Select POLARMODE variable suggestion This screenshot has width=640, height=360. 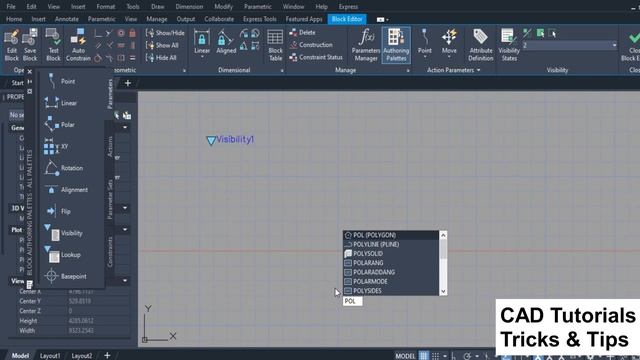point(391,281)
